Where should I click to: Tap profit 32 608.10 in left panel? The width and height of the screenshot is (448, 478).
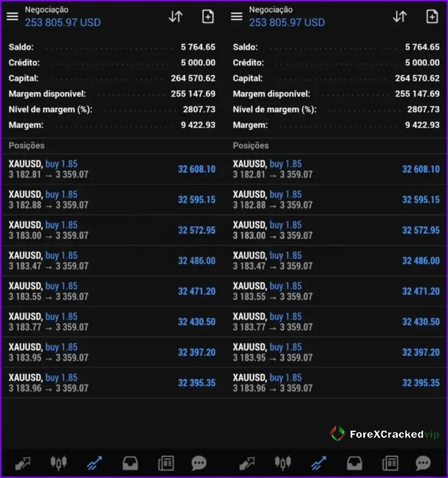click(197, 169)
